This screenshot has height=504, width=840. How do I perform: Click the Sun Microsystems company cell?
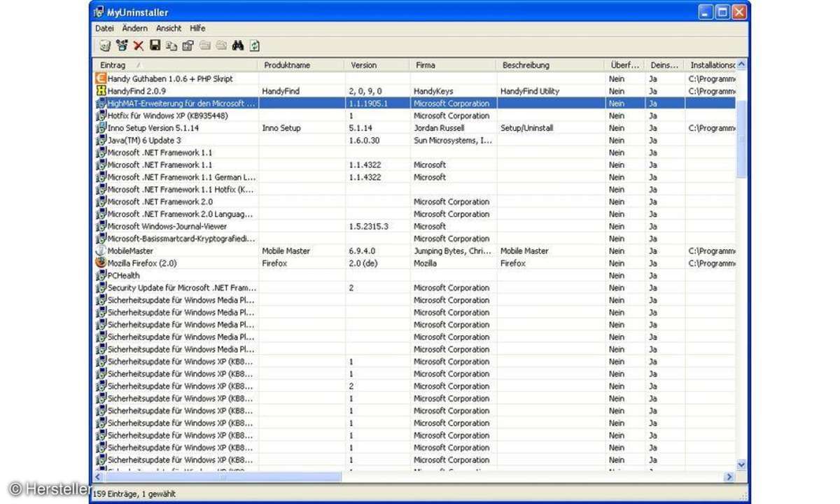pos(453,140)
